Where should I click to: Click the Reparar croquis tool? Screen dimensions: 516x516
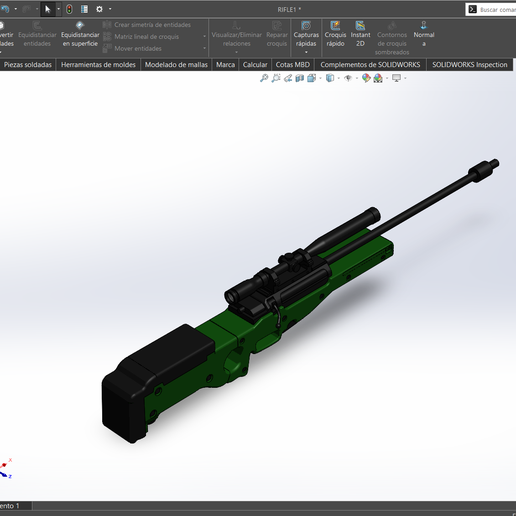click(277, 34)
